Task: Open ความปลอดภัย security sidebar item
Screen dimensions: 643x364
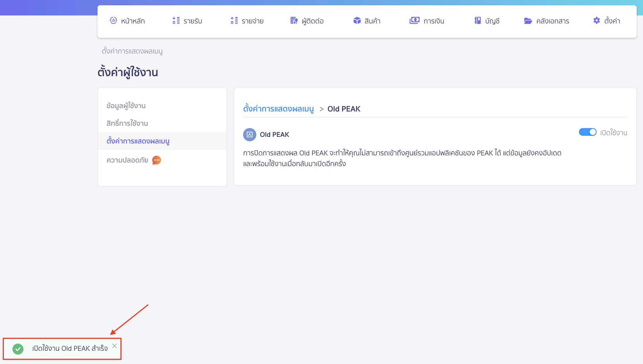Action: [127, 160]
